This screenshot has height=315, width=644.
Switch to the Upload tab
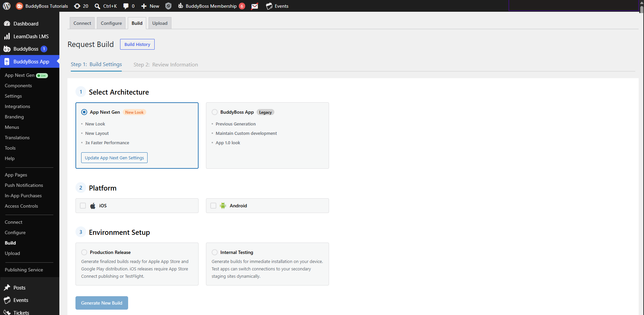[160, 23]
